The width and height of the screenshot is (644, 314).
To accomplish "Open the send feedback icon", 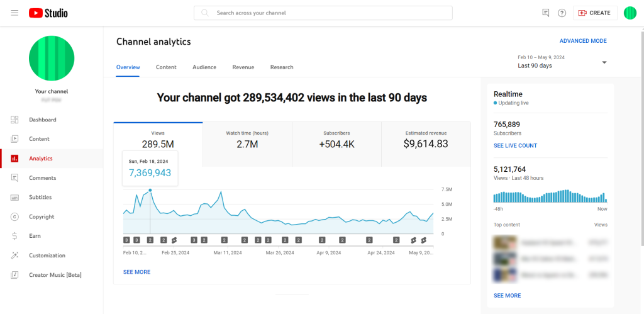I will (x=546, y=13).
